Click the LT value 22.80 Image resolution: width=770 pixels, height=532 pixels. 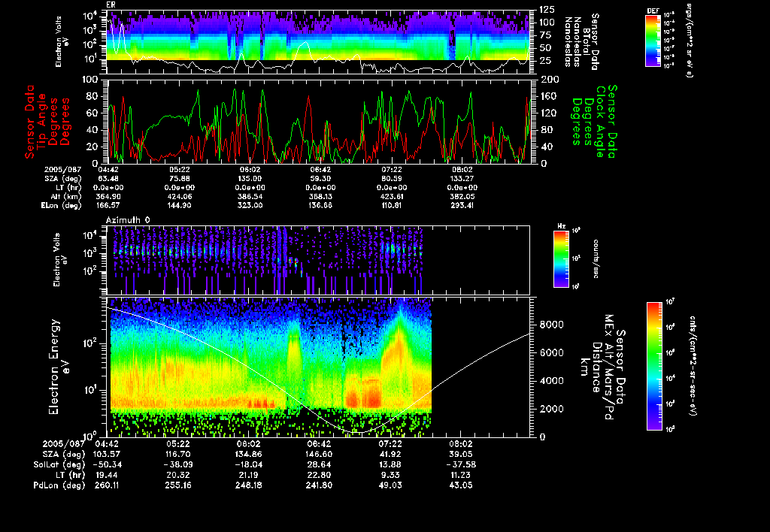[320, 475]
